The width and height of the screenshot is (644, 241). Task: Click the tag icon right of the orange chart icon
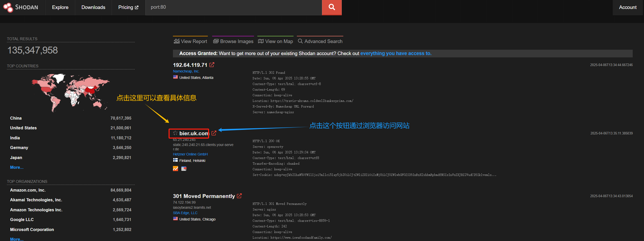coord(184,169)
